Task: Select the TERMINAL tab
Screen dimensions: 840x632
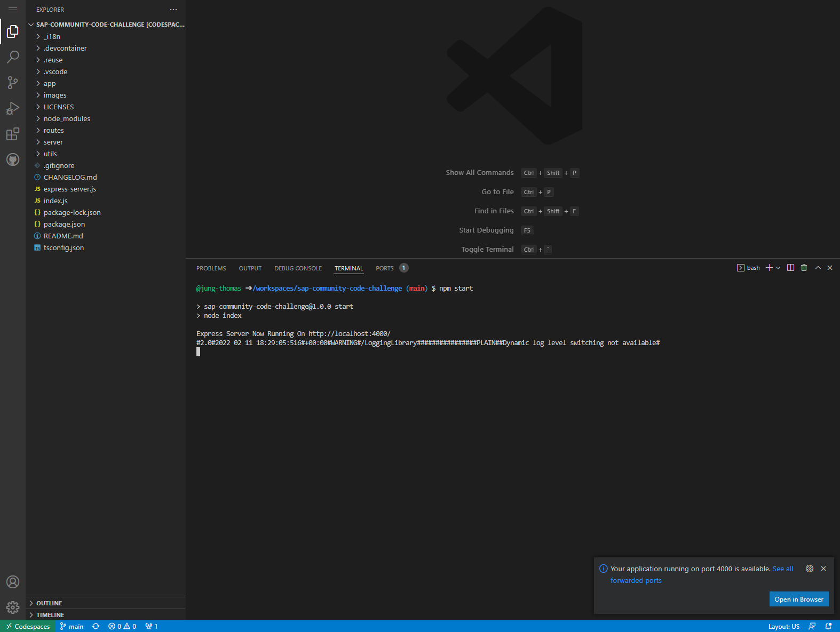Action: 348,268
